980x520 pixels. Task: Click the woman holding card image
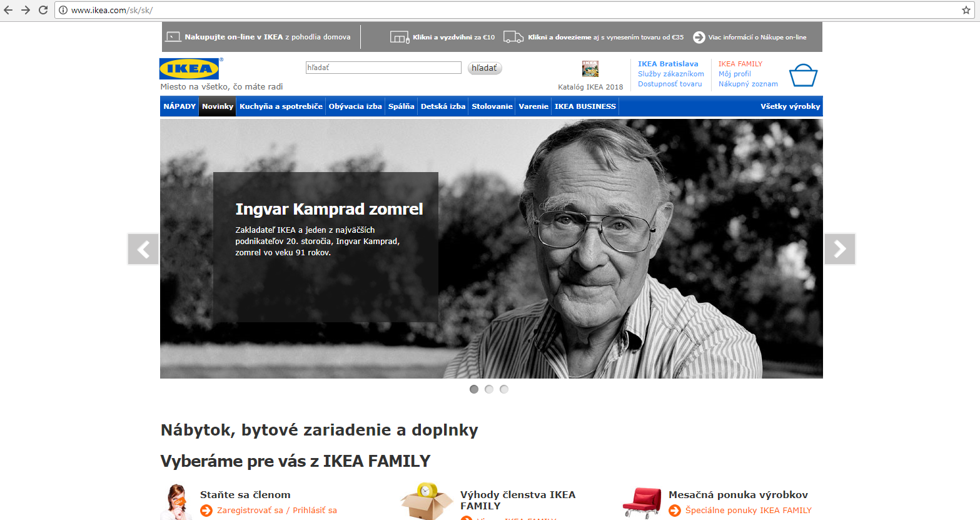point(176,502)
